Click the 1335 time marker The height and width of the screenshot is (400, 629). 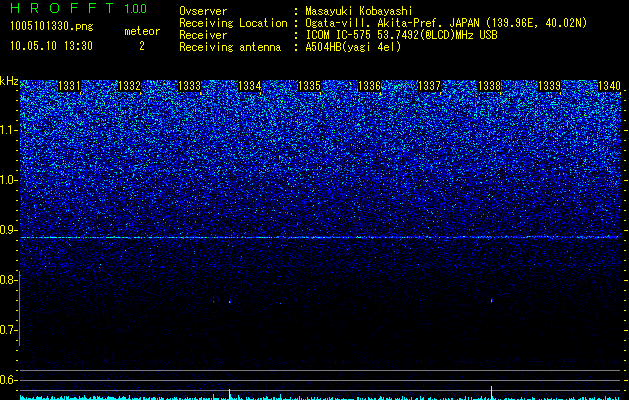(x=309, y=86)
